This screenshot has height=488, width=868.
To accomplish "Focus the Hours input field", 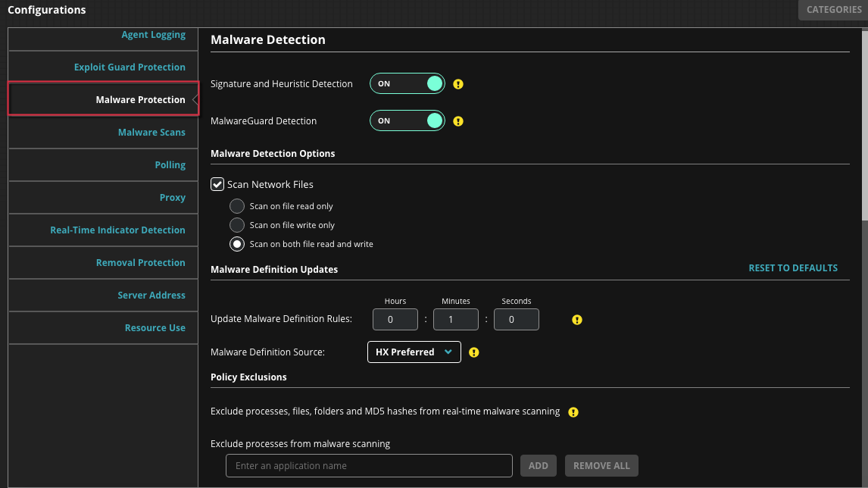I will pyautogui.click(x=395, y=320).
